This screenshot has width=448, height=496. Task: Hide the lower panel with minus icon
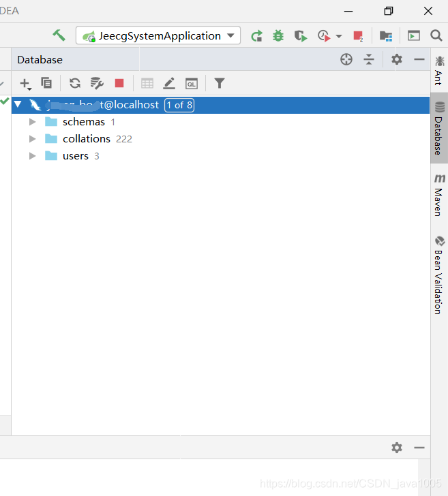pos(419,448)
